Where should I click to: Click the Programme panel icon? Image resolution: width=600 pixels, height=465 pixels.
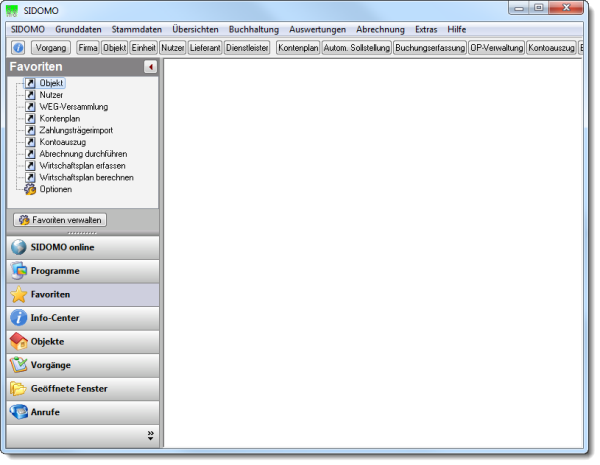(18, 271)
